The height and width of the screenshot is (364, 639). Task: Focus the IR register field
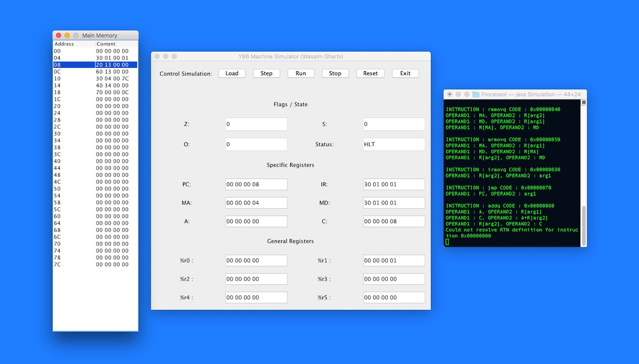pos(394,185)
